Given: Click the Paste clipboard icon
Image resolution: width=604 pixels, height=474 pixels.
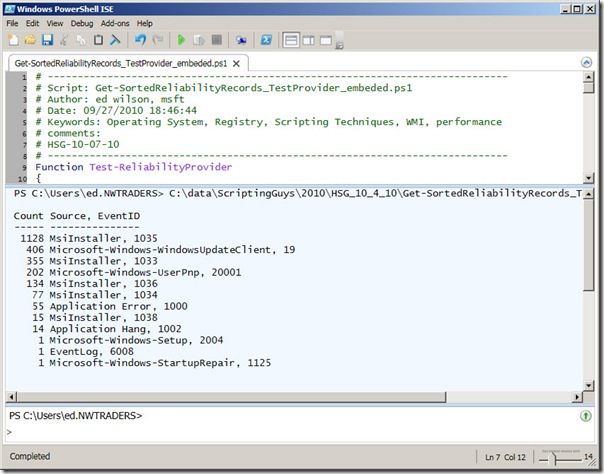Looking at the screenshot, I should (x=98, y=40).
